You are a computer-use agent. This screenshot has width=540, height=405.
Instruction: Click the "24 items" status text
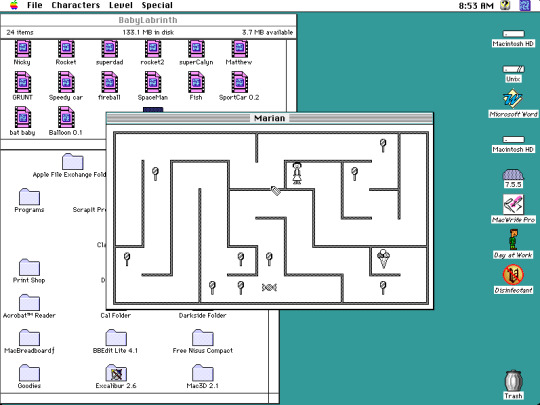[20, 32]
